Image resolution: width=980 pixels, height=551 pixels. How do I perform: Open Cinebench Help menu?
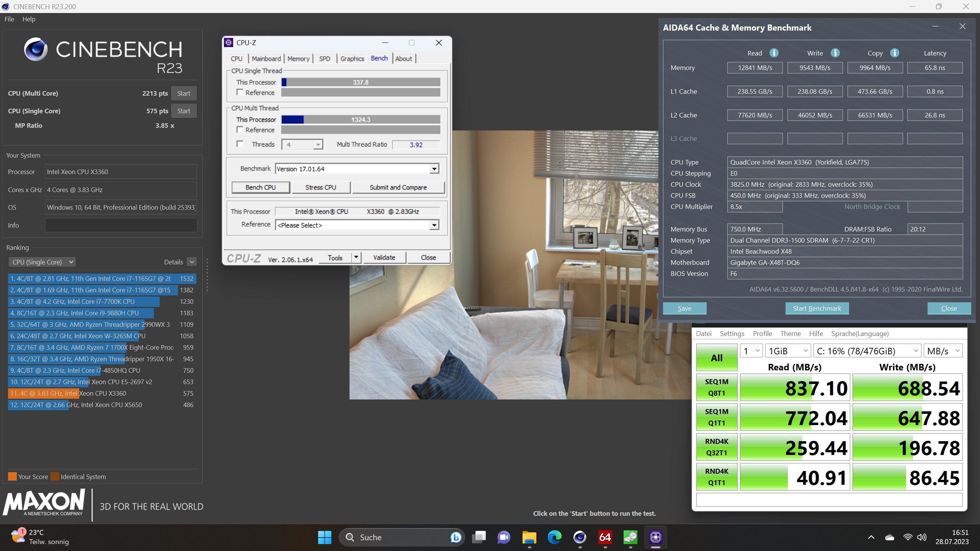(29, 19)
